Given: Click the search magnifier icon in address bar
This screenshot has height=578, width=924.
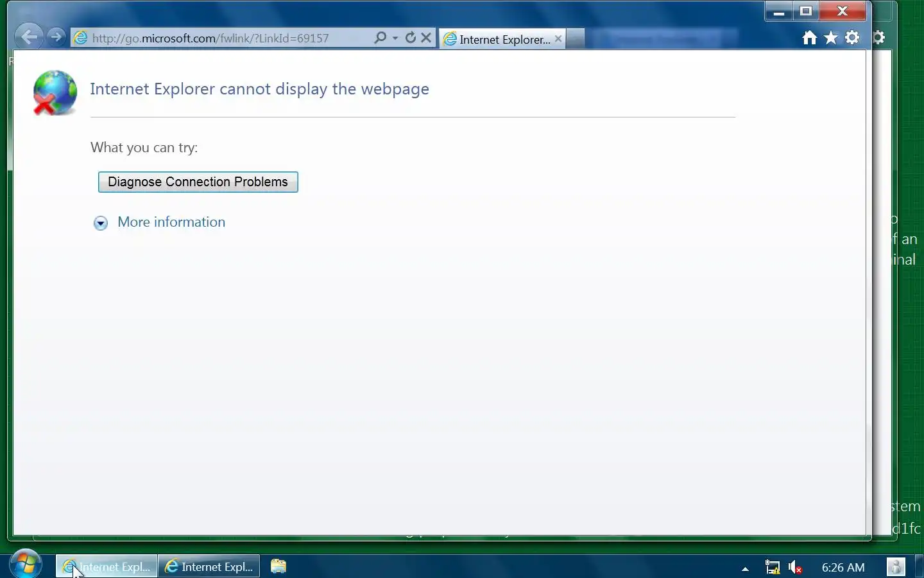Looking at the screenshot, I should 380,38.
